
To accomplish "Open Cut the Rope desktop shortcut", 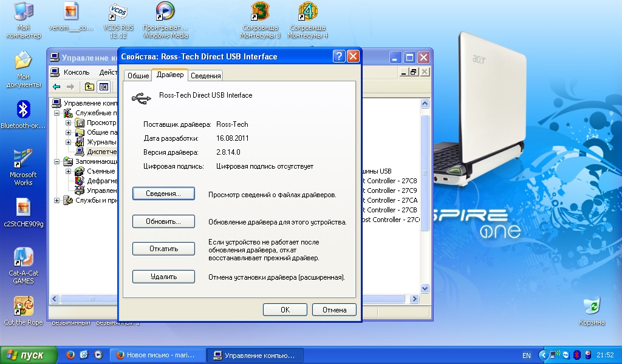I will coord(23,306).
